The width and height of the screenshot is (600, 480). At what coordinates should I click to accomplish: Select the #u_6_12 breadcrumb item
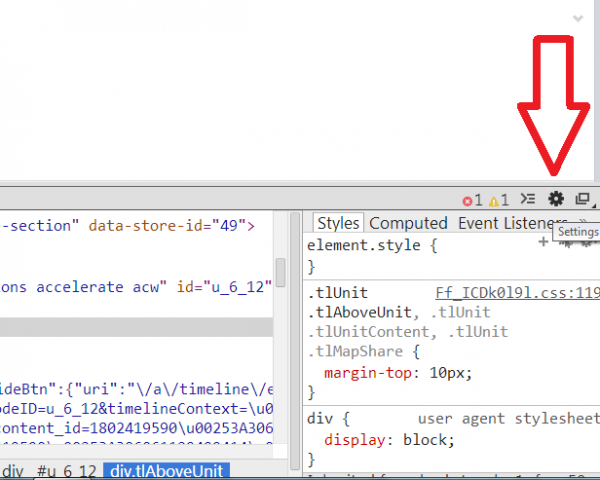pos(67,471)
